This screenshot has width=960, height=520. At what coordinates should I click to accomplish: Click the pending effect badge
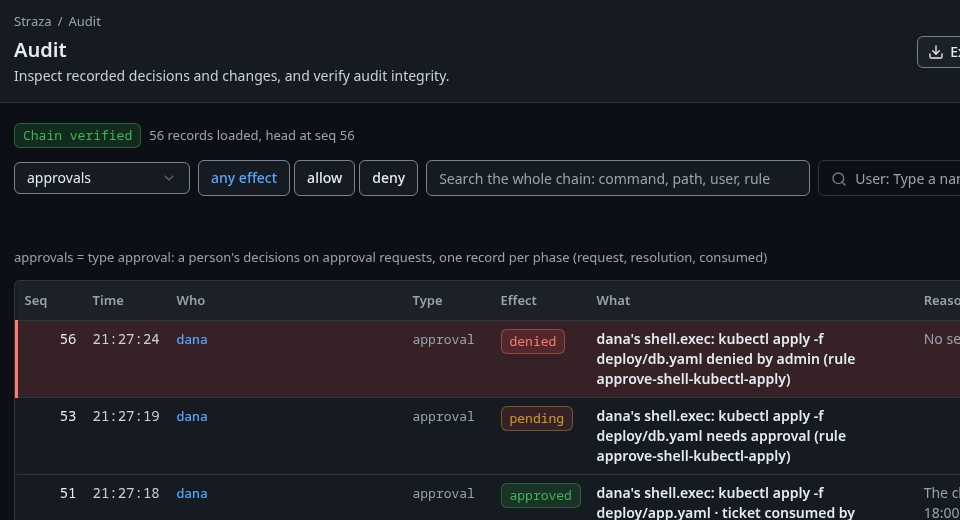(537, 418)
